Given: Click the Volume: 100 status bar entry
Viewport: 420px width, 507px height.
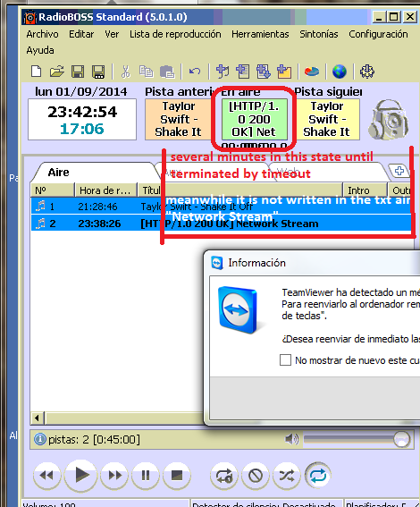Looking at the screenshot, I should (x=105, y=503).
